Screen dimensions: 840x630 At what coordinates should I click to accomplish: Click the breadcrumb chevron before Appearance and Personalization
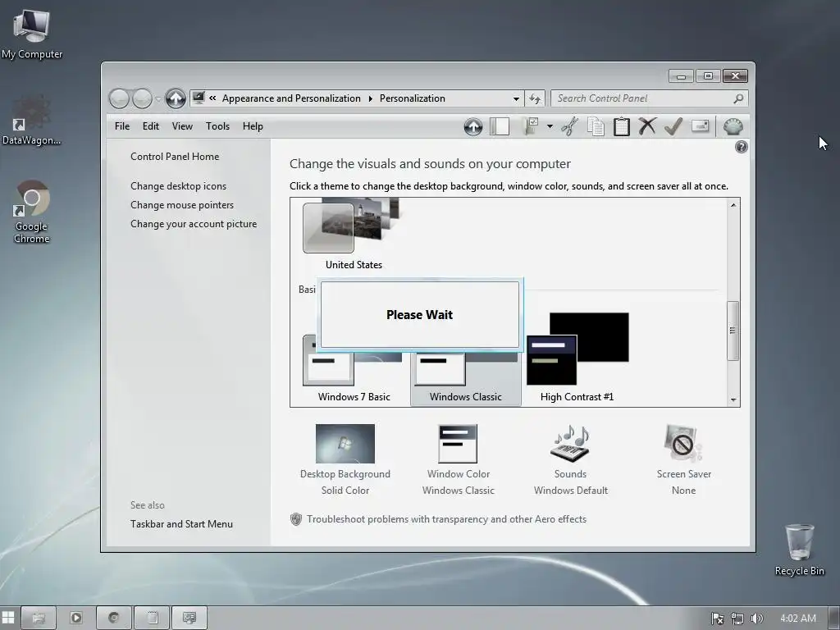click(212, 98)
